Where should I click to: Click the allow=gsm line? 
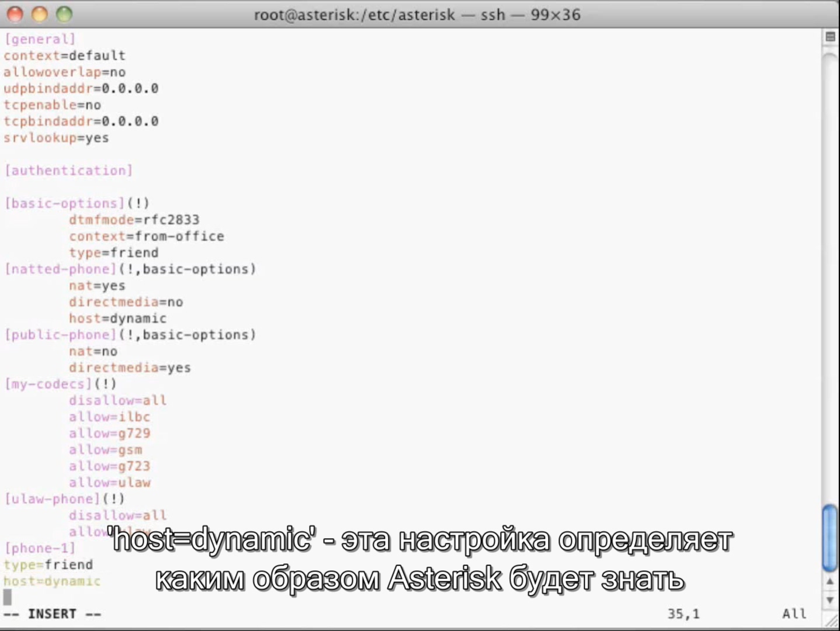point(106,450)
